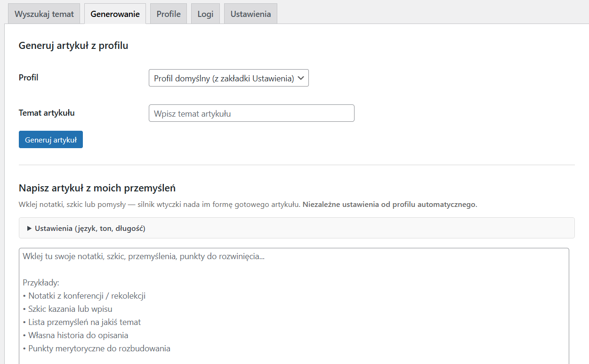
Task: Open the Ustawienia tab
Action: click(x=250, y=14)
